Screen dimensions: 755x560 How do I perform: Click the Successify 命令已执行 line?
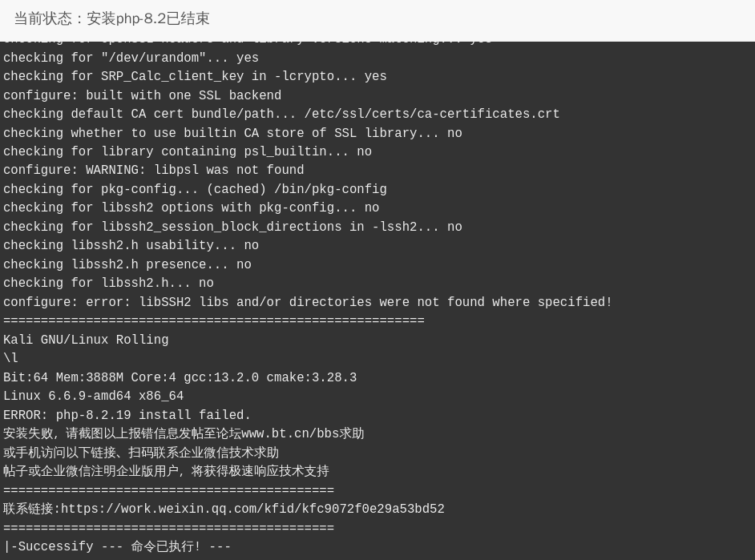point(118,546)
